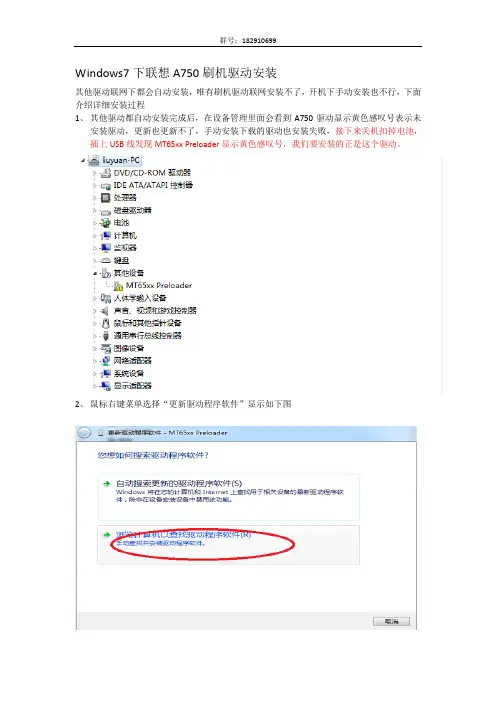Click the IDE ATA/ATAPI controller icon
496x702 pixels.
[106, 185]
